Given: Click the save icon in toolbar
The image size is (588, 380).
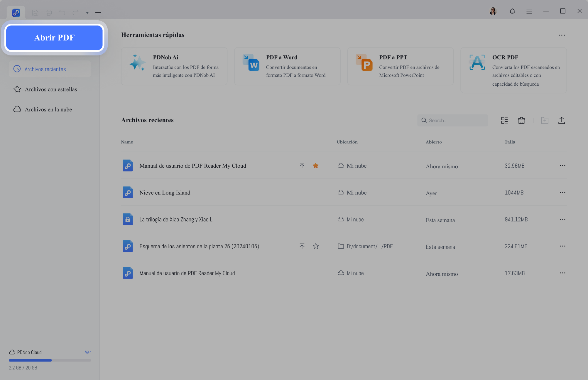Looking at the screenshot, I should [35, 13].
